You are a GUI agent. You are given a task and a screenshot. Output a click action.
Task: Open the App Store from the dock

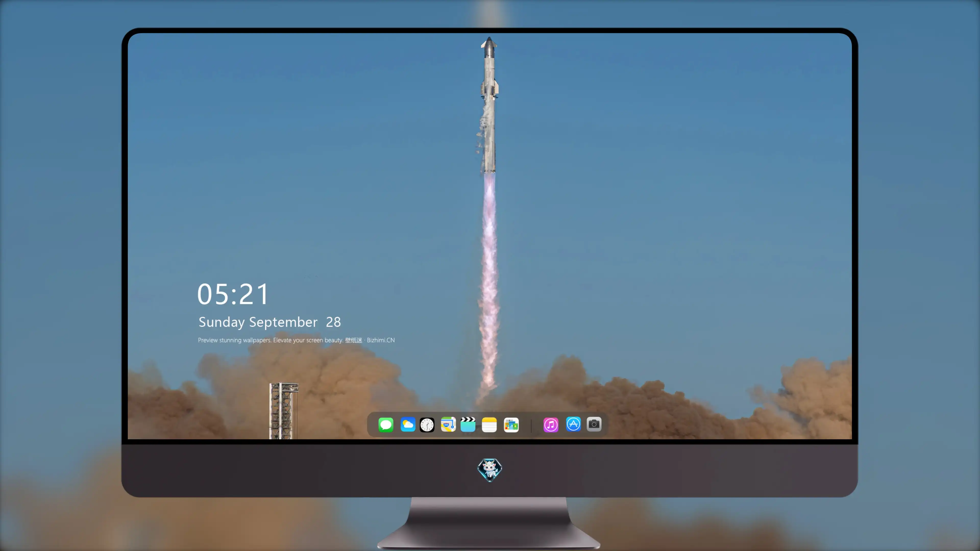[573, 424]
